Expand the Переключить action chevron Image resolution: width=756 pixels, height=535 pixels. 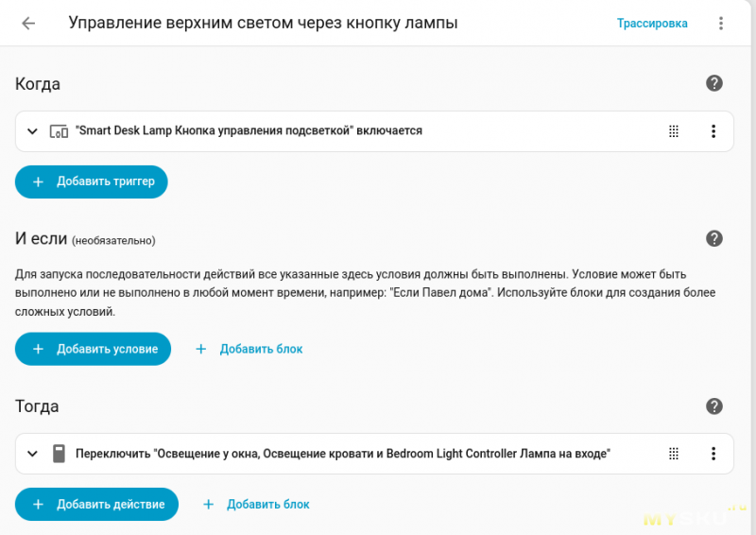click(32, 454)
